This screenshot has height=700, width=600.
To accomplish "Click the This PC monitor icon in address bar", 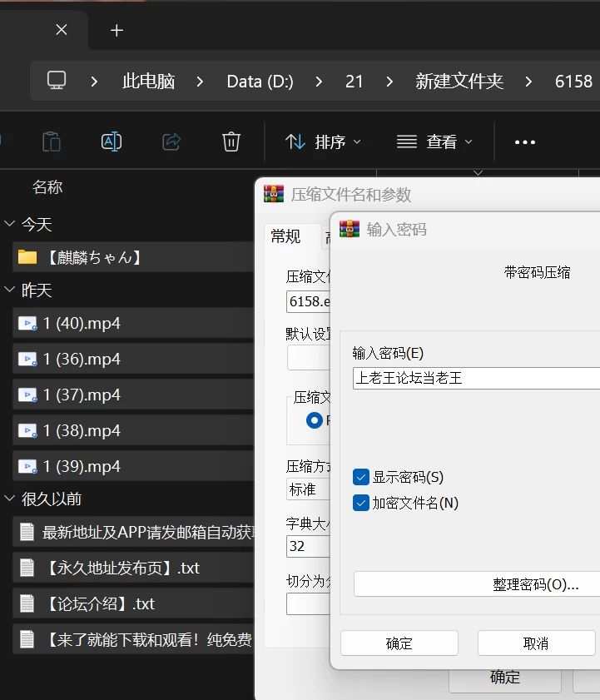I will tap(57, 81).
